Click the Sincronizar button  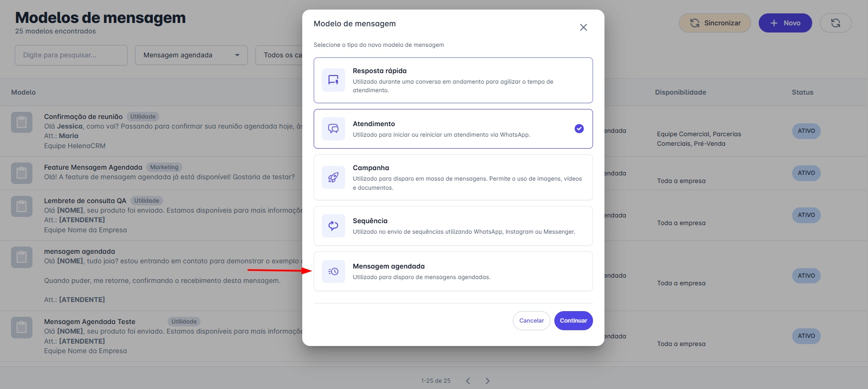[x=714, y=23]
